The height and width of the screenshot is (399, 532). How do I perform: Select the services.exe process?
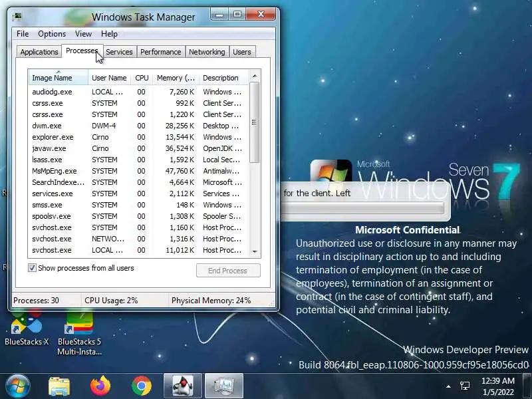tap(138, 194)
